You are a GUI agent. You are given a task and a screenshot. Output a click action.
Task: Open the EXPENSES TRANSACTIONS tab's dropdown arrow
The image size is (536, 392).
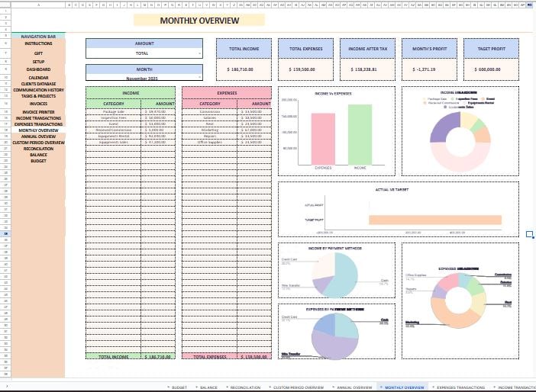(434, 387)
